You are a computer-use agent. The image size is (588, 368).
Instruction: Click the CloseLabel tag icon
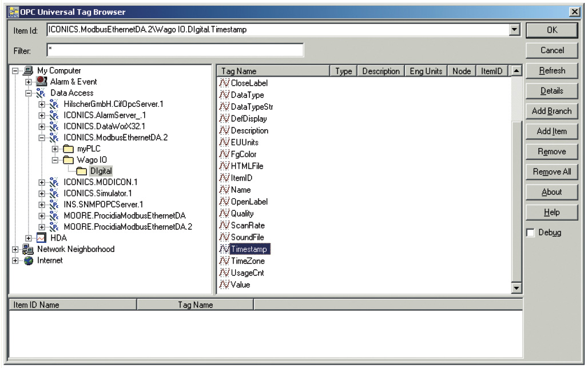click(224, 83)
